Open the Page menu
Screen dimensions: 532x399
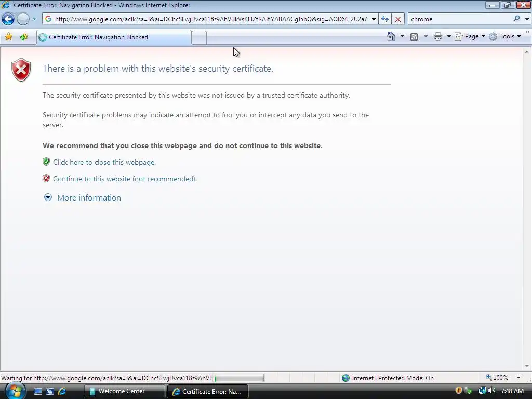coord(470,36)
